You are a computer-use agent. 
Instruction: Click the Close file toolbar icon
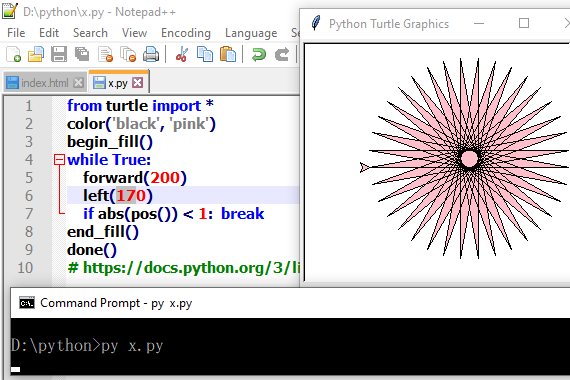click(105, 55)
